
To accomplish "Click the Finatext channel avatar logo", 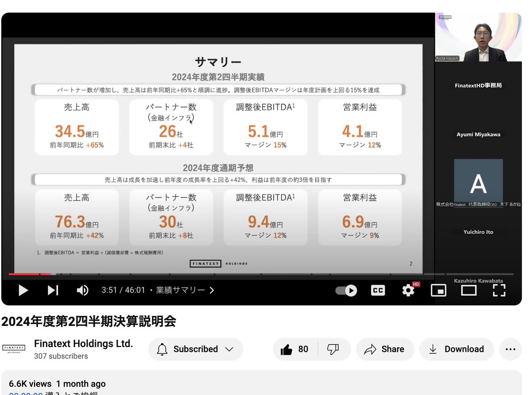I will click(13, 348).
